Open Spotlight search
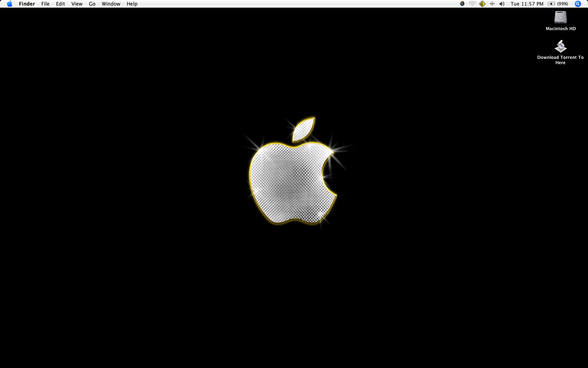 pyautogui.click(x=577, y=4)
